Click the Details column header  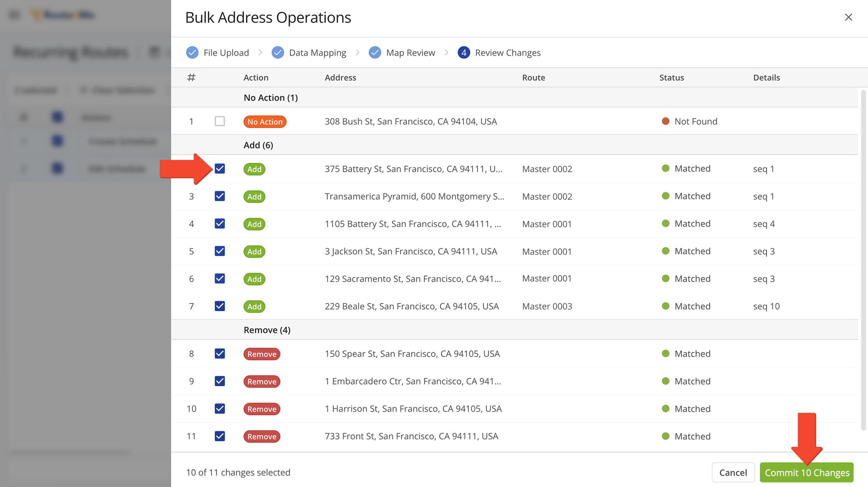pyautogui.click(x=766, y=78)
